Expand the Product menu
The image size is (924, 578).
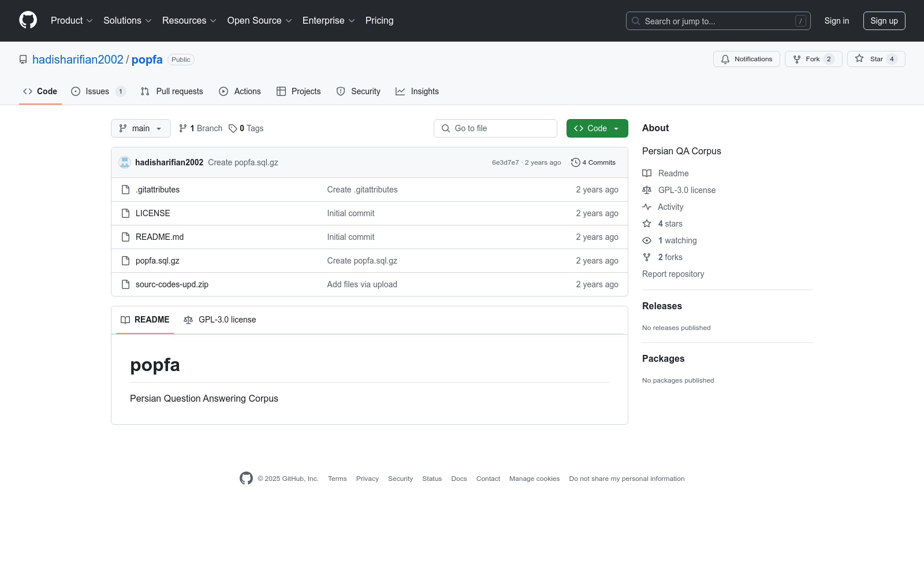pyautogui.click(x=72, y=21)
